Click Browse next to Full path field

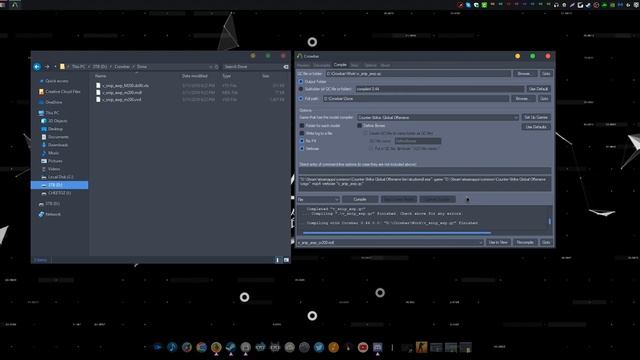[x=522, y=99]
